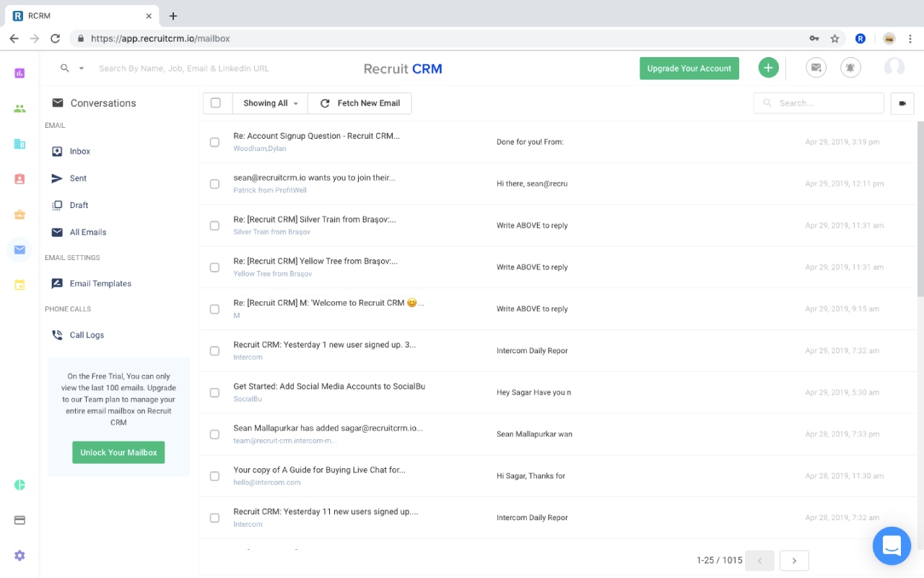Open the 'Re: Account Signup Question' email

point(316,136)
